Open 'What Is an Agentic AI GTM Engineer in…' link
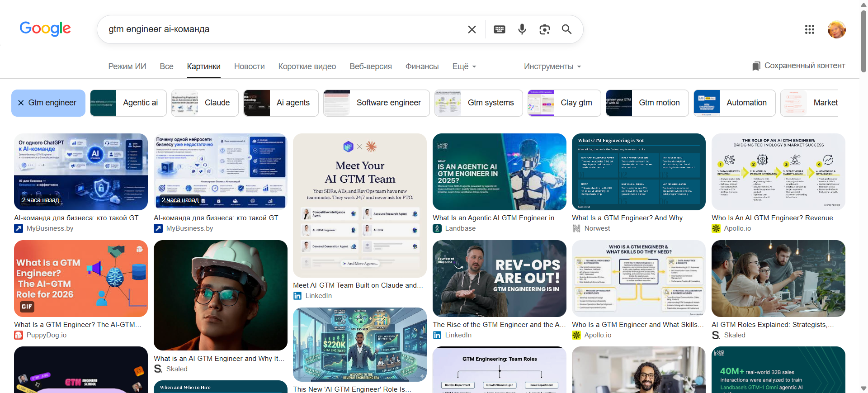The height and width of the screenshot is (393, 868). tap(497, 218)
